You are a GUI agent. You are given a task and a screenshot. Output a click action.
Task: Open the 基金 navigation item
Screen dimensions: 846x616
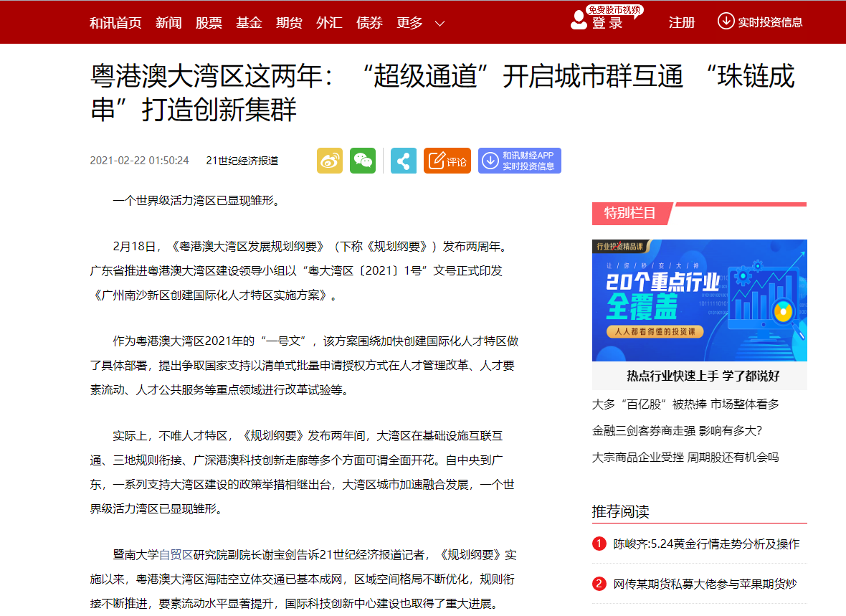tap(249, 23)
